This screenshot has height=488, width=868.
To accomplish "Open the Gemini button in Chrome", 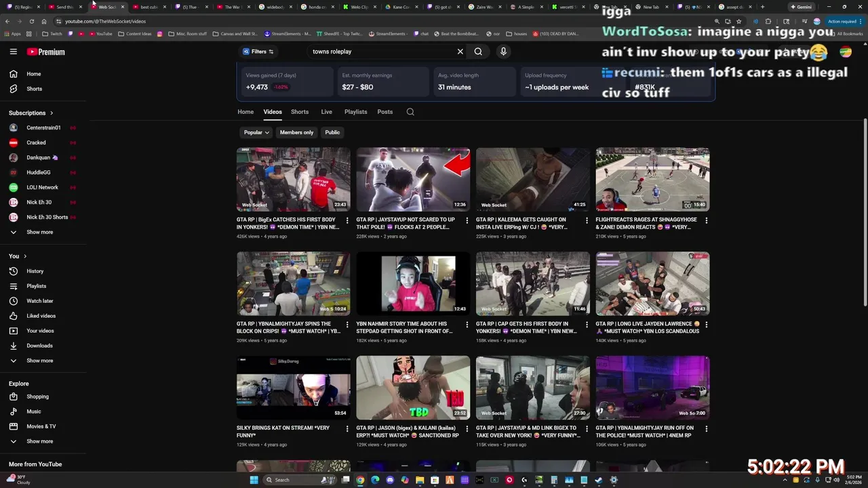I will coord(801,7).
